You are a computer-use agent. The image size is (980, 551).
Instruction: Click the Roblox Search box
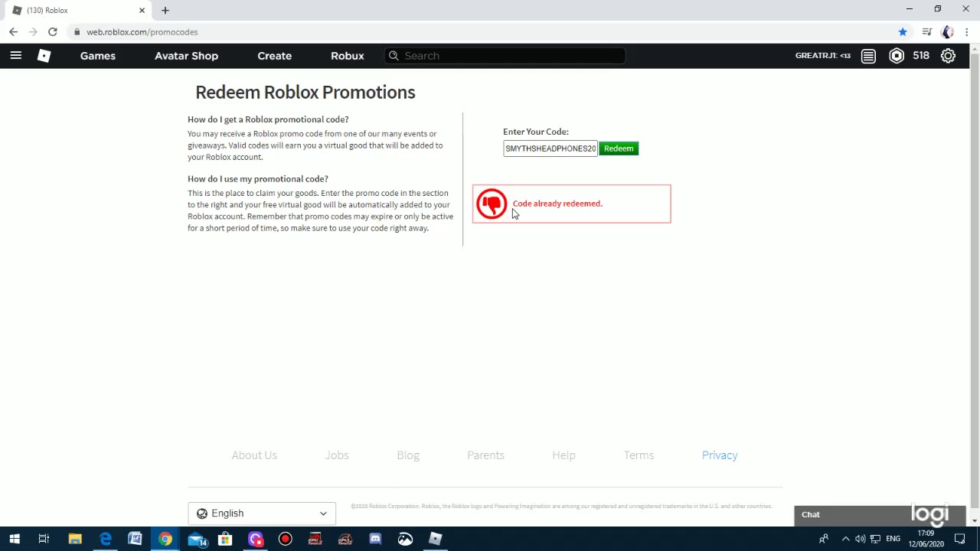click(x=505, y=56)
